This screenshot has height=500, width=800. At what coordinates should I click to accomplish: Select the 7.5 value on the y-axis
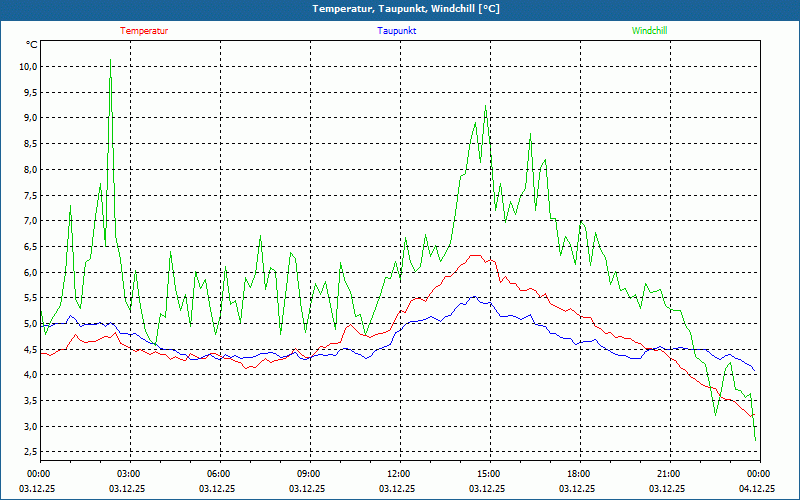[29, 194]
